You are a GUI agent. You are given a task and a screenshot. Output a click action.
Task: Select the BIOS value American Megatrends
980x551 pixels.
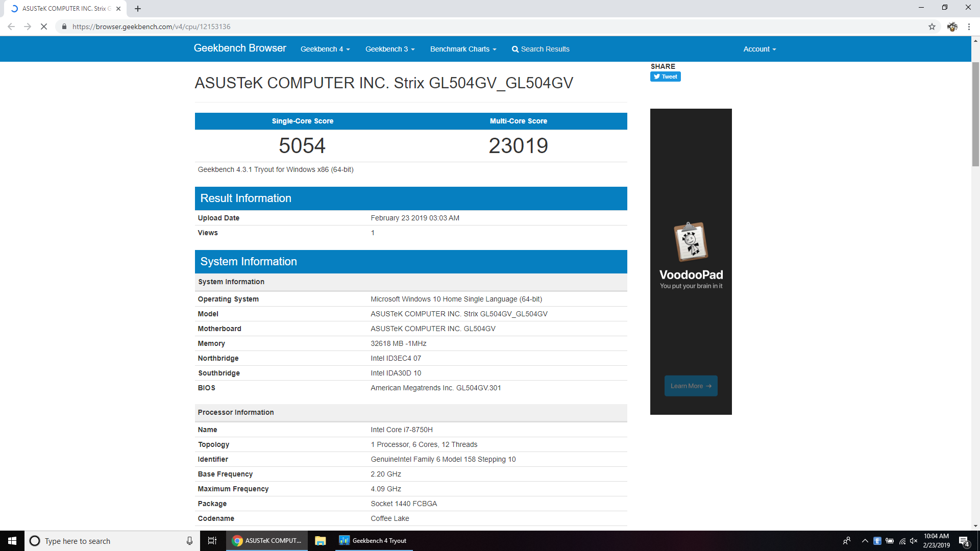435,388
